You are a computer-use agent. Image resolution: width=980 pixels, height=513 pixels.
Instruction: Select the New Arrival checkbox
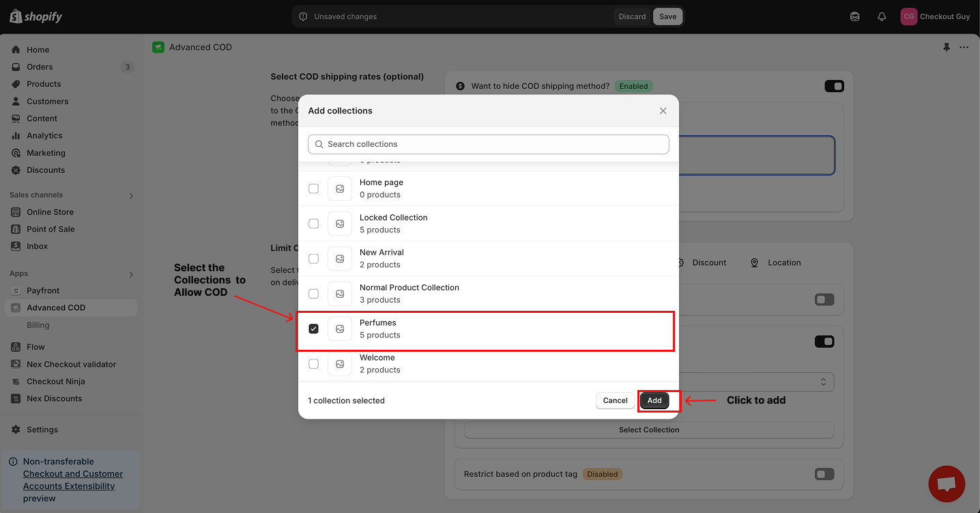[x=313, y=259]
